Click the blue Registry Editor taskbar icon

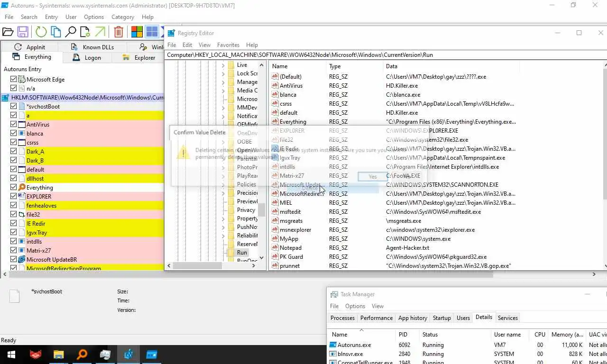pyautogui.click(x=129, y=355)
